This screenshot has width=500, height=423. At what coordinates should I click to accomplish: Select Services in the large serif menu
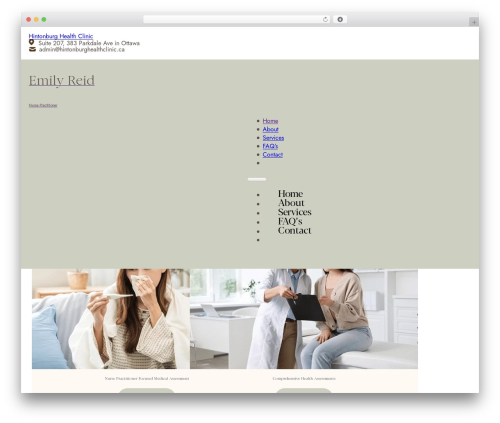(295, 212)
